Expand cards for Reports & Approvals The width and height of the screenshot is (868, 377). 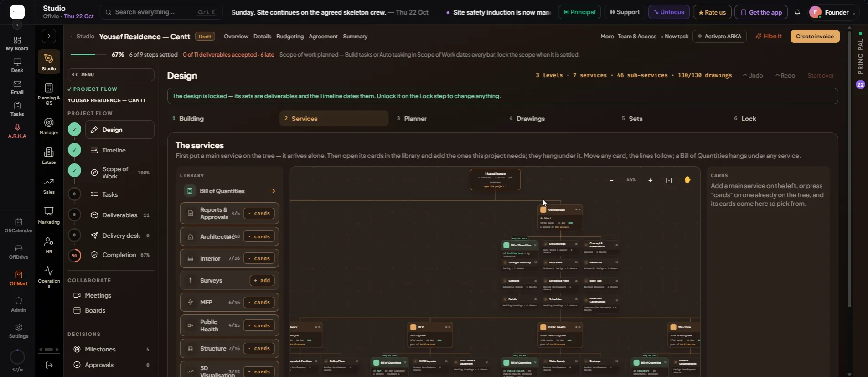tap(259, 213)
